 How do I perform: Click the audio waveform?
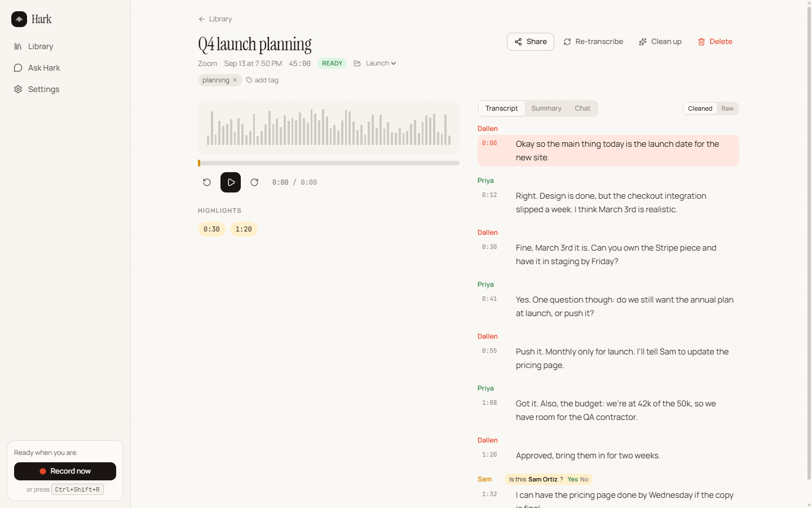[329, 127]
